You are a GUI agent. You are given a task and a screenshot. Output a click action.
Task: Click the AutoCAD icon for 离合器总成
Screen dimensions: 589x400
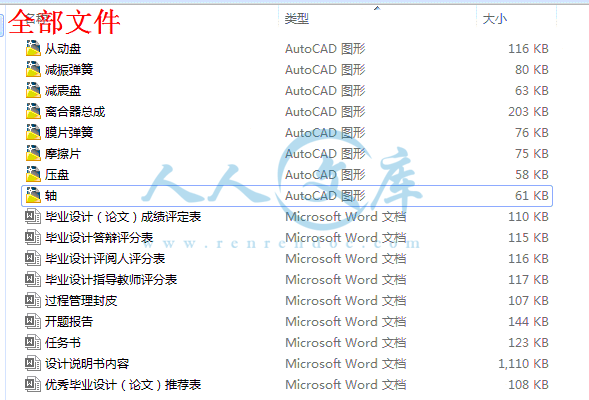click(x=33, y=111)
